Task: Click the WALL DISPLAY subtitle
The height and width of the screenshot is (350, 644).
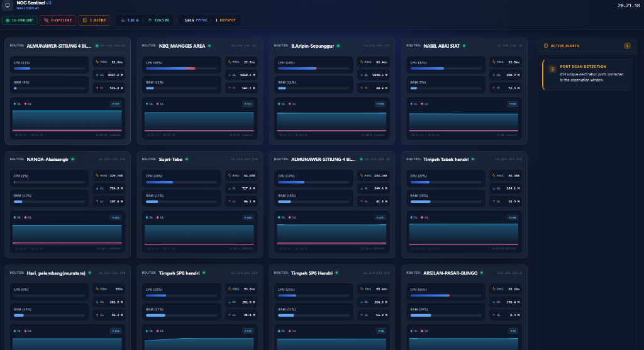Action: click(28, 8)
